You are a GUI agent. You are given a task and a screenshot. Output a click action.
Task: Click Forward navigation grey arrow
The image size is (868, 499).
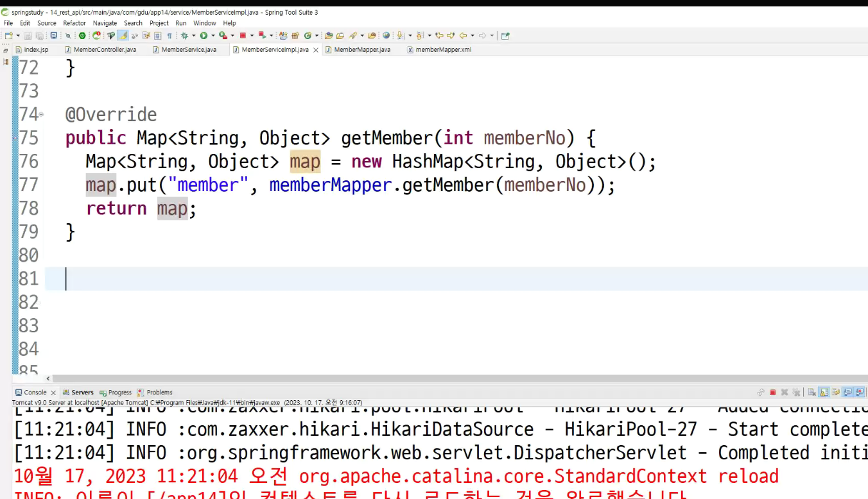[x=482, y=35]
